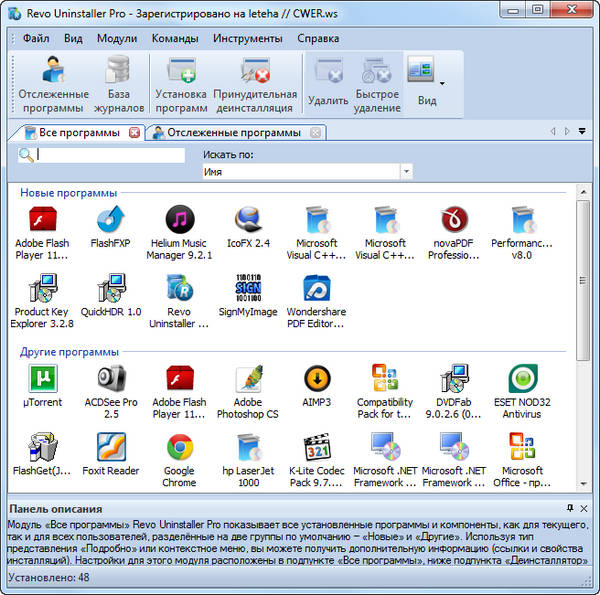Click the Быстрое удаление toolbar button
The height and width of the screenshot is (595, 600).
pos(377,85)
